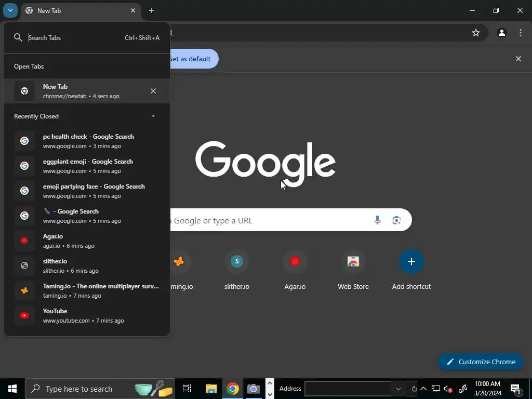
Task: Click the YouTube favicon in Recently Closed
Action: pos(24,315)
